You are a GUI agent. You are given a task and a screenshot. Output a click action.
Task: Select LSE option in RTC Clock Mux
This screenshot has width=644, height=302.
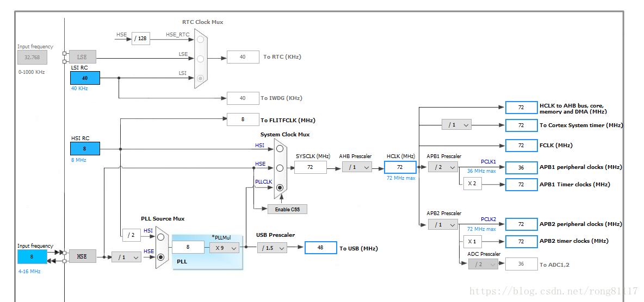point(200,59)
